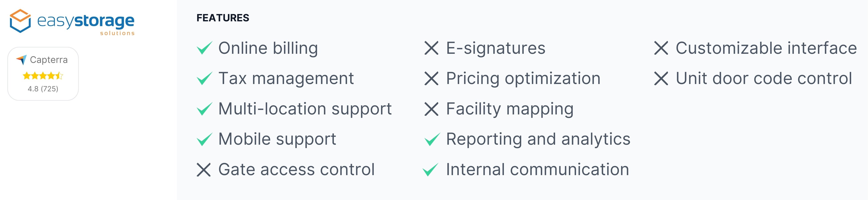
Task: Open the easystorage solutions wordmark link
Action: (x=86, y=24)
